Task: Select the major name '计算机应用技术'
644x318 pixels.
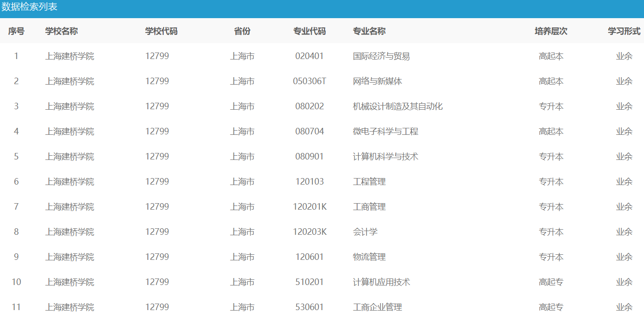Action: [381, 282]
